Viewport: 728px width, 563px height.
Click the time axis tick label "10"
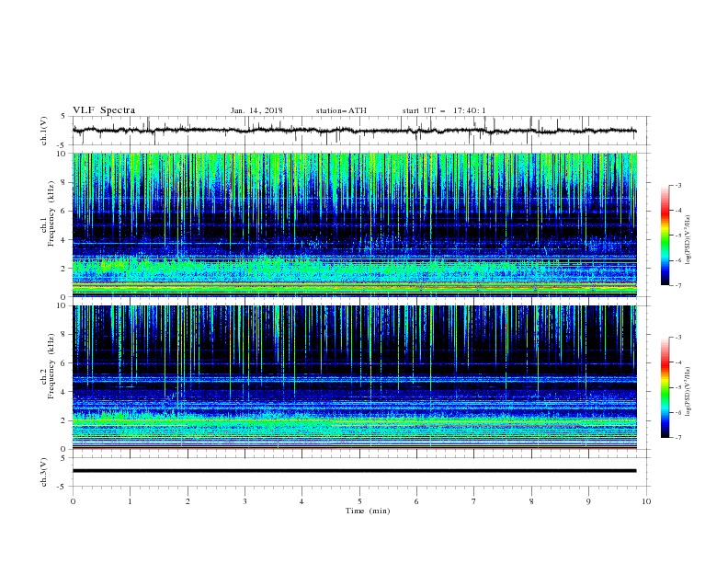646,501
